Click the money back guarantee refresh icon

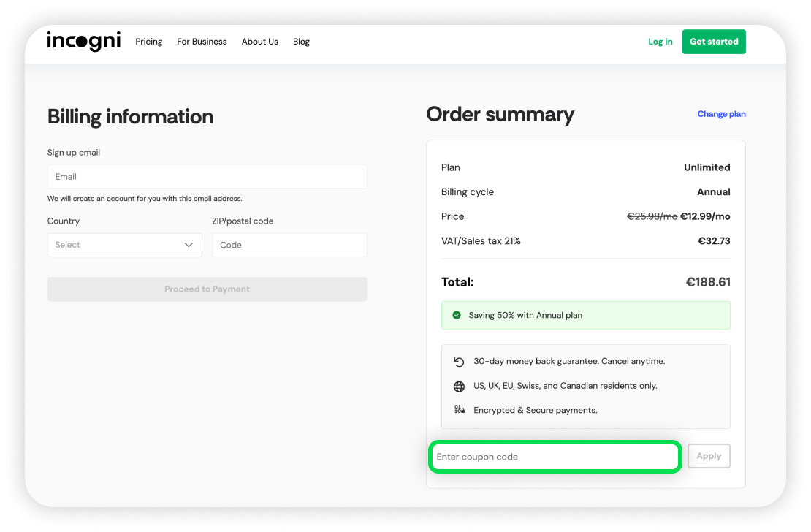(459, 361)
